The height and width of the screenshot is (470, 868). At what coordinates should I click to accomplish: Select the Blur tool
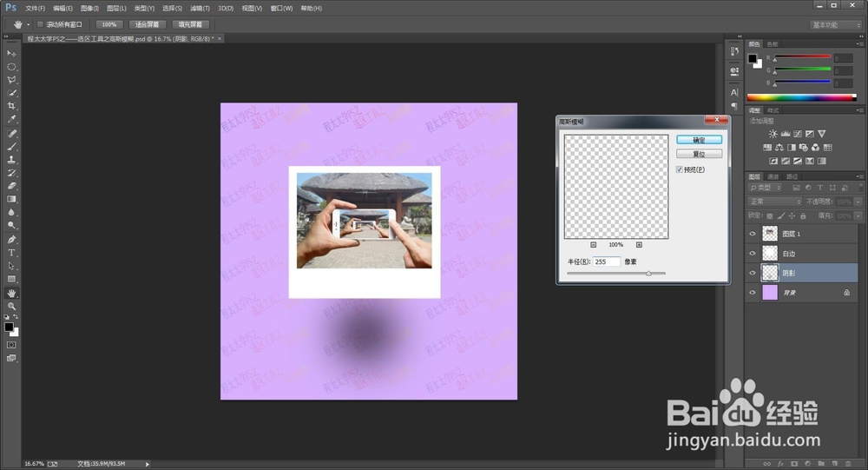(x=11, y=212)
